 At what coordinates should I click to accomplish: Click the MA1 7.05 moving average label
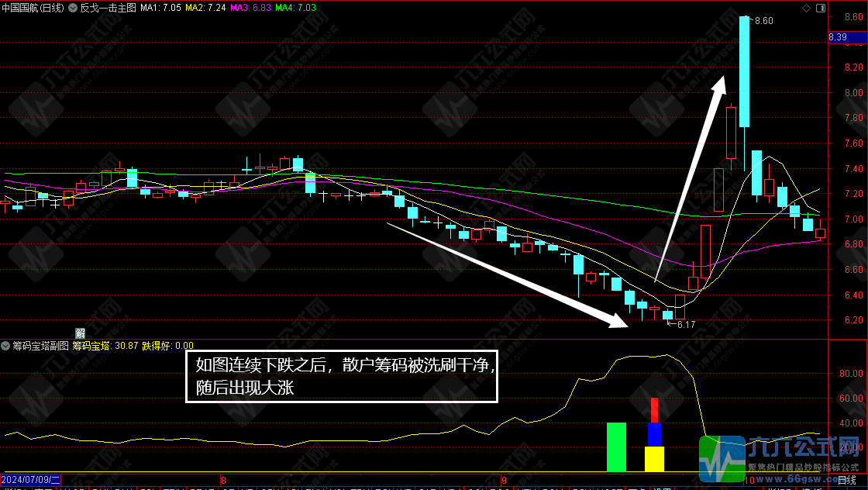tap(160, 8)
